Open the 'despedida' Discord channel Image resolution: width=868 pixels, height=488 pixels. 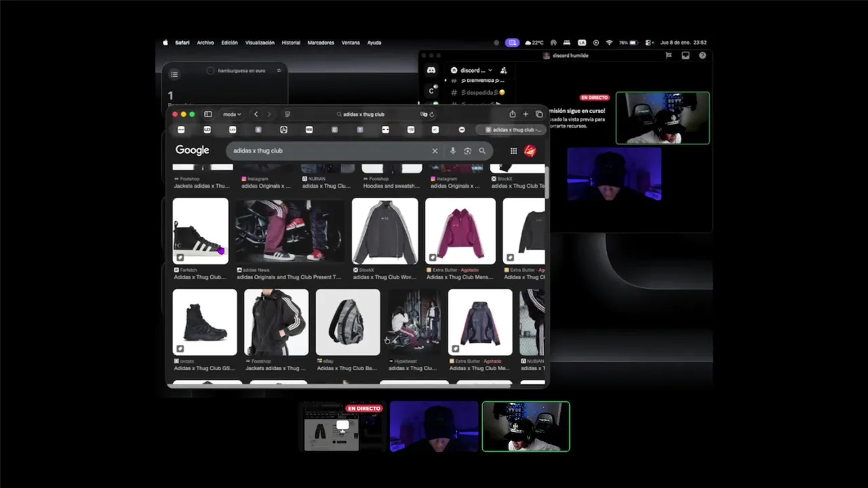479,92
